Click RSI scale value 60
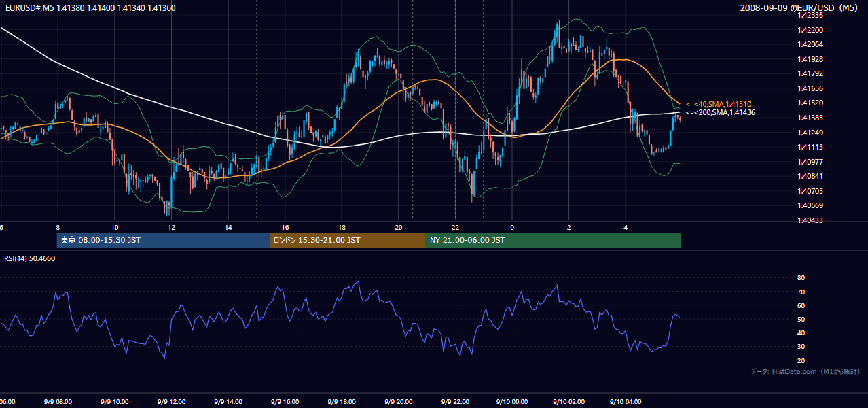 [801, 305]
